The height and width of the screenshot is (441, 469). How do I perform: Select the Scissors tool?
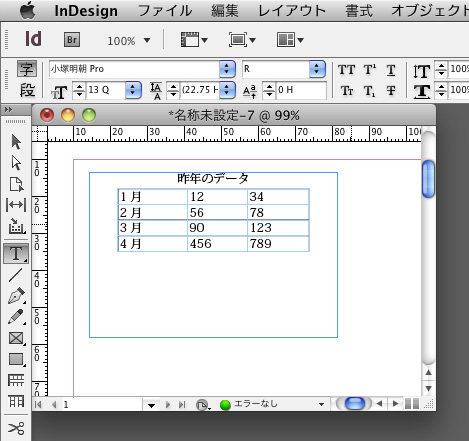[x=16, y=428]
